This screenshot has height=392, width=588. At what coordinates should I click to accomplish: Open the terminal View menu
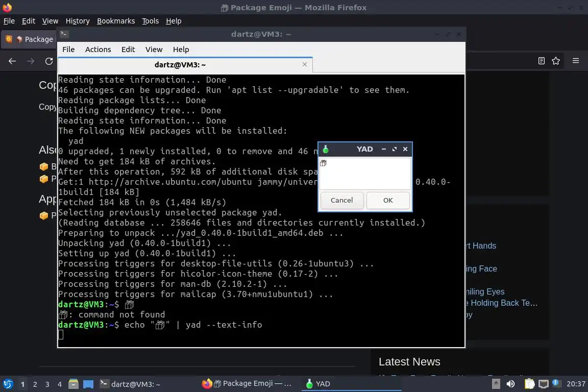coord(154,50)
